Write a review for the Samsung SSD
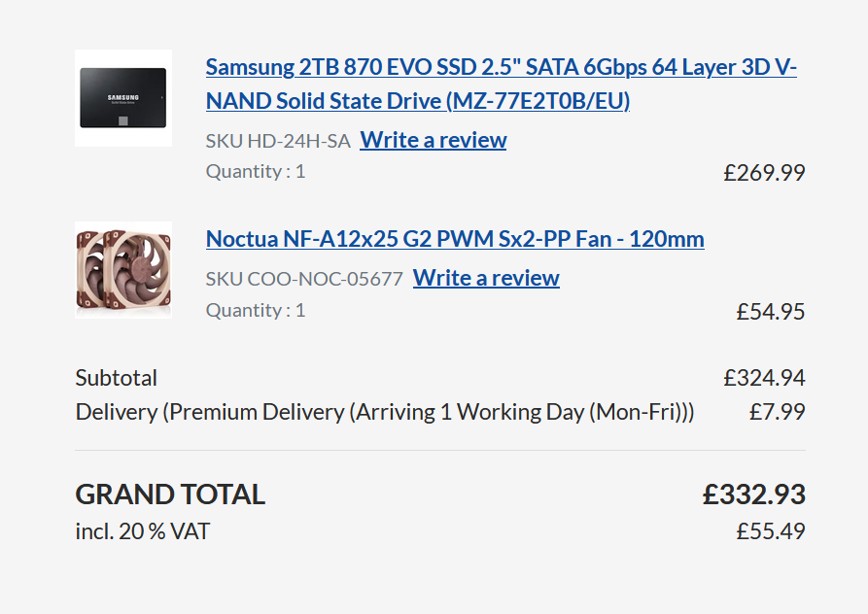868x614 pixels. (434, 140)
